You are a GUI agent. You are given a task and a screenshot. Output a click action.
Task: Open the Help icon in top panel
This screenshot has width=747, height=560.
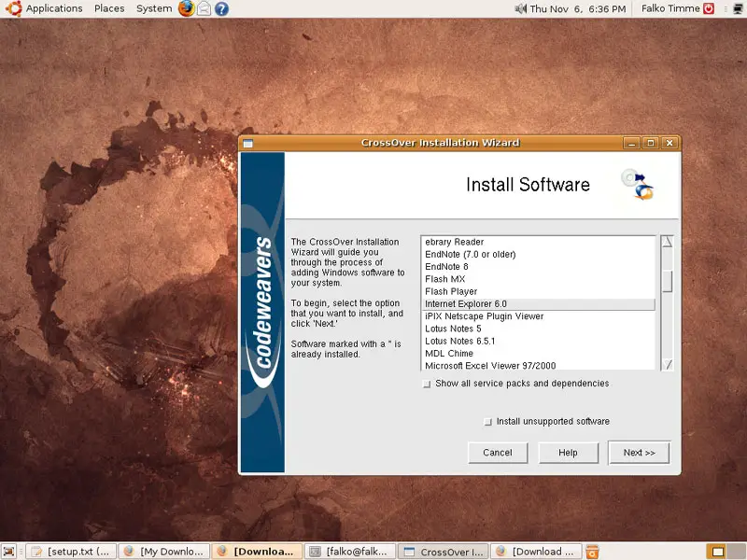(x=221, y=8)
